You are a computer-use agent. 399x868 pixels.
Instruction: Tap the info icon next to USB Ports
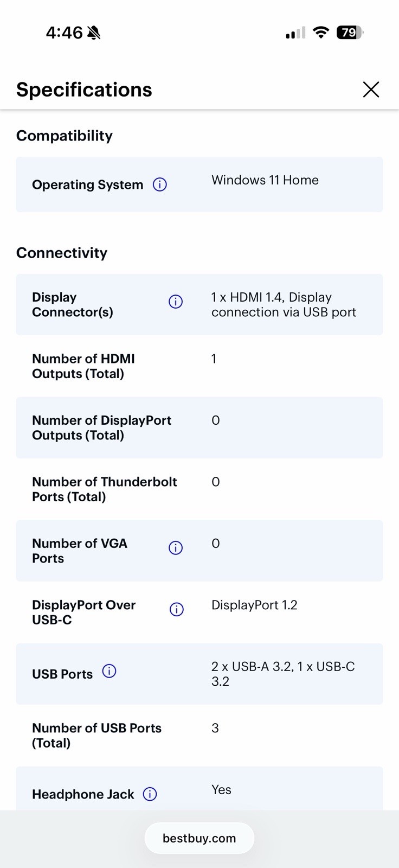(x=109, y=671)
